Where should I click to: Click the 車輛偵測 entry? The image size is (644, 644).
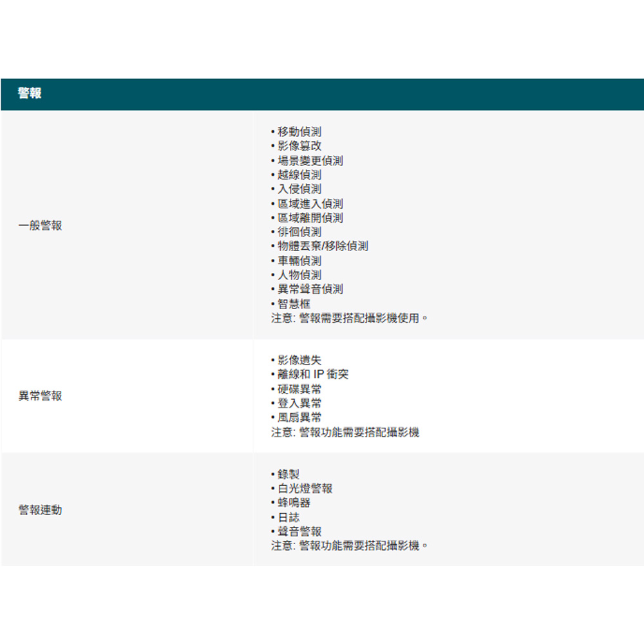click(x=299, y=261)
